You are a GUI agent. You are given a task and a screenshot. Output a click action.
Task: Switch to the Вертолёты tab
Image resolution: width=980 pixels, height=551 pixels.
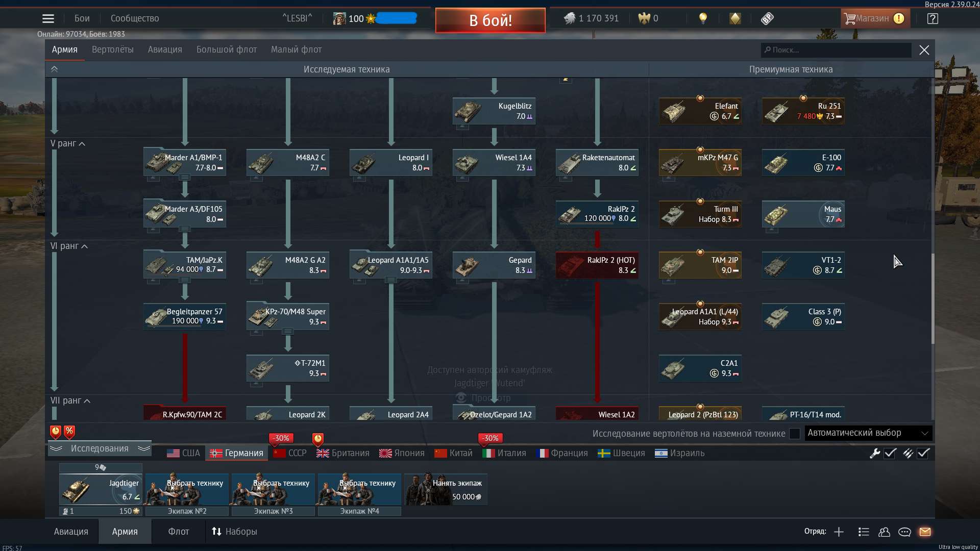pyautogui.click(x=112, y=50)
